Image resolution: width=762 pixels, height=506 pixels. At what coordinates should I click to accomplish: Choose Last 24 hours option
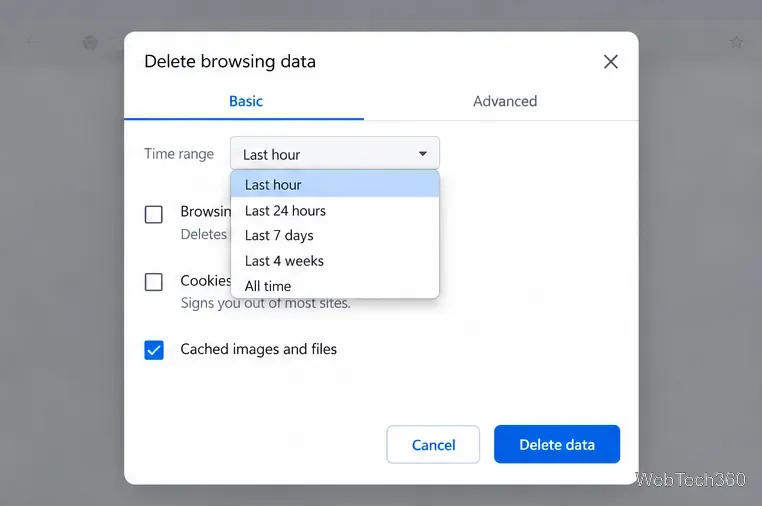tap(335, 210)
